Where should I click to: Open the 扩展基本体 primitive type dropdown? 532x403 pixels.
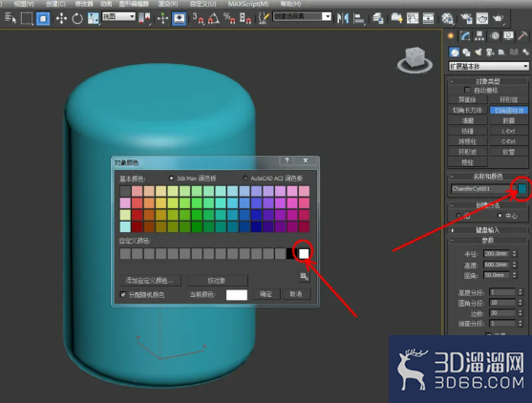[489, 66]
